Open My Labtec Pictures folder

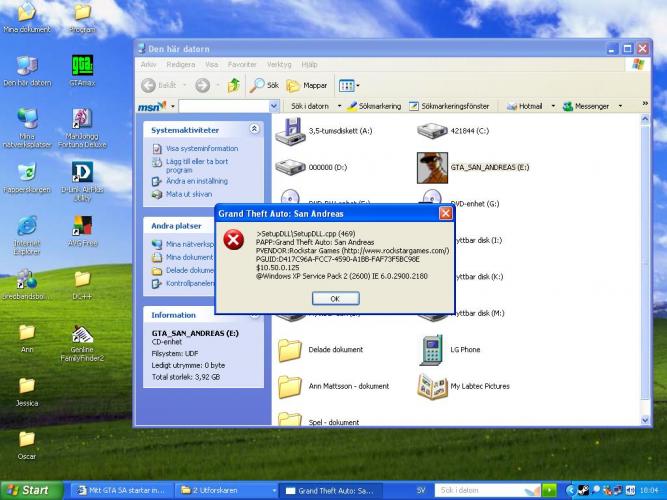click(433, 385)
